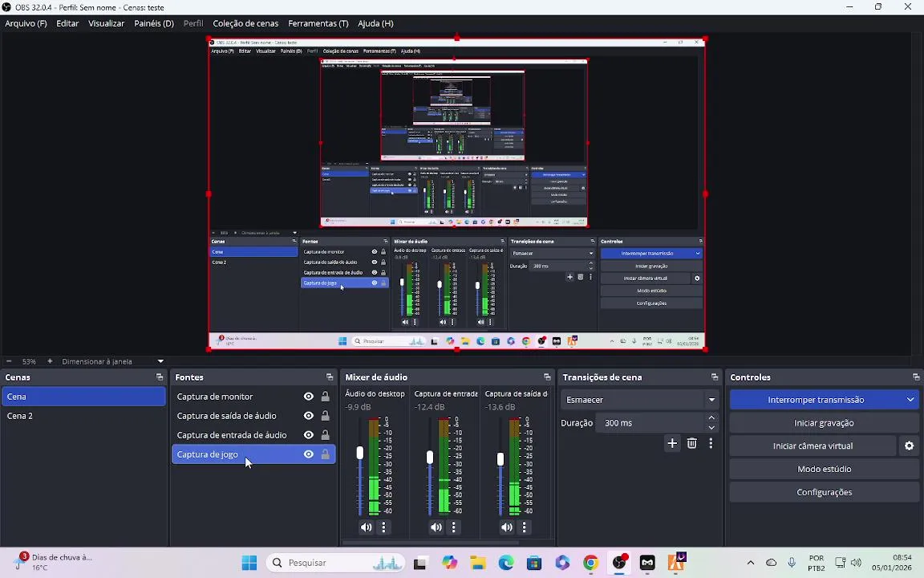Open the Arquivo (F) menu
This screenshot has width=924, height=578.
click(26, 23)
